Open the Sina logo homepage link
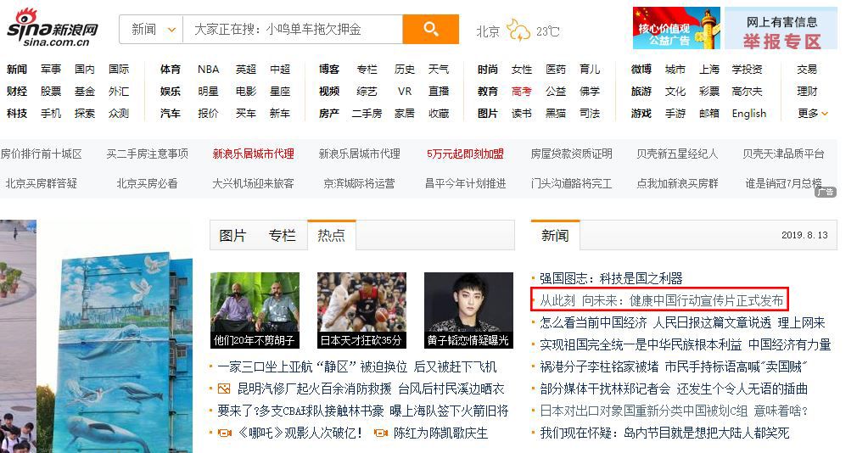Image resolution: width=868 pixels, height=453 pixels. coord(52,27)
